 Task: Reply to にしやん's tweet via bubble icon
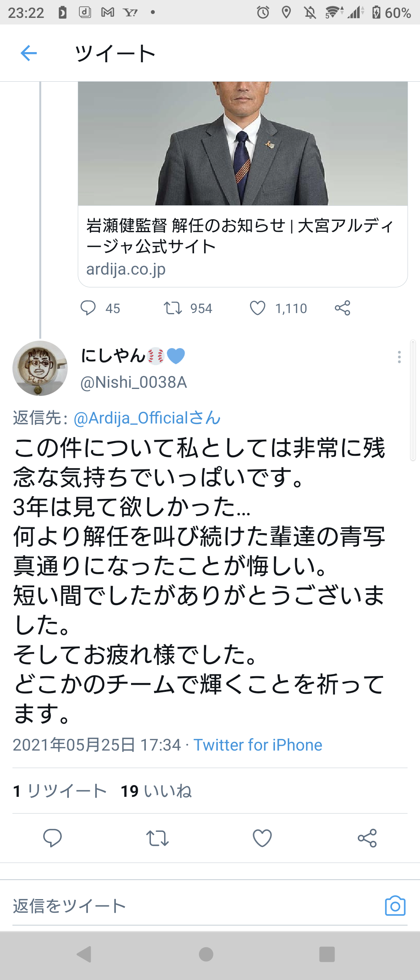52,838
